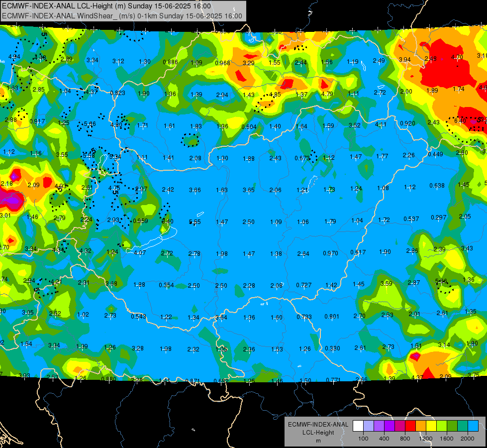Click the wind shear value 3.14

444,344
